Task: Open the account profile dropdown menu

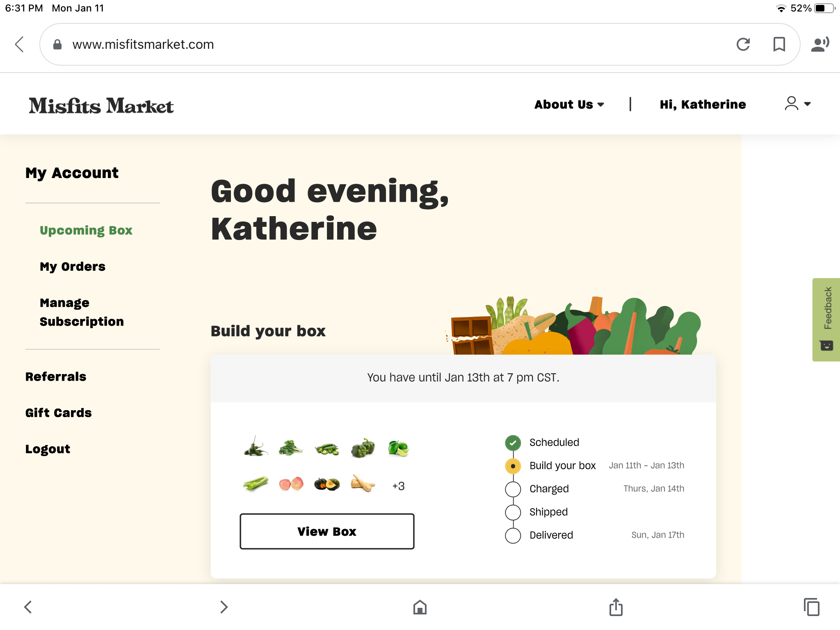Action: [797, 104]
